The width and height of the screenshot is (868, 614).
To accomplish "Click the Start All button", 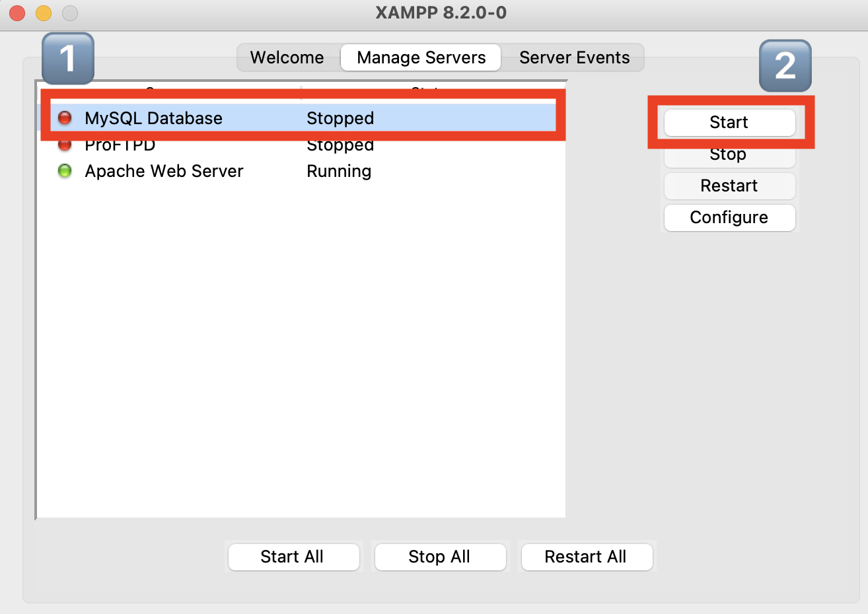I will (294, 557).
